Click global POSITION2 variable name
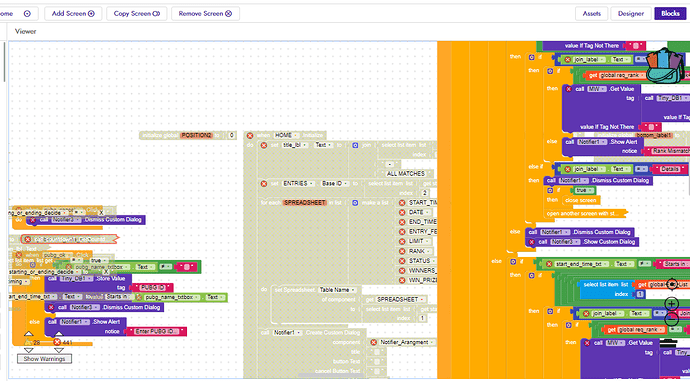Viewport: 690px width, 381px height. pos(196,136)
